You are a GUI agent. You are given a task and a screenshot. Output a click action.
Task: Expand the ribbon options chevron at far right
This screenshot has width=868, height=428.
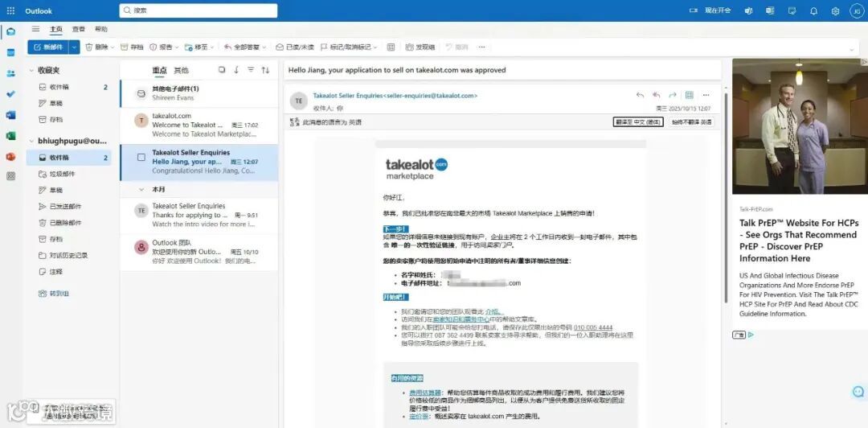[x=853, y=49]
